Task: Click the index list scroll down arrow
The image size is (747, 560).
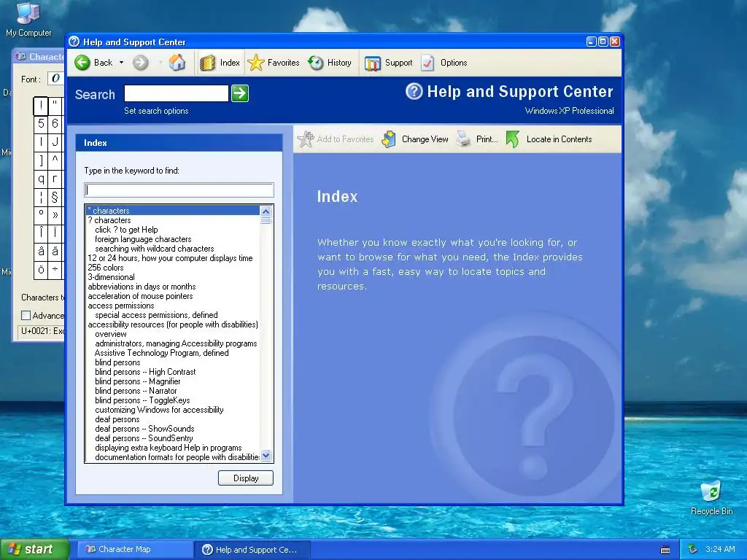Action: point(266,456)
